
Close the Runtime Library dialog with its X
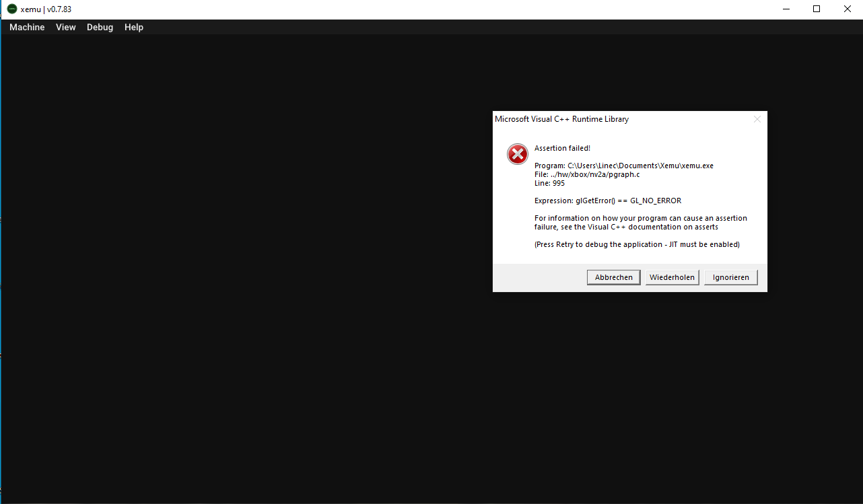pos(757,118)
